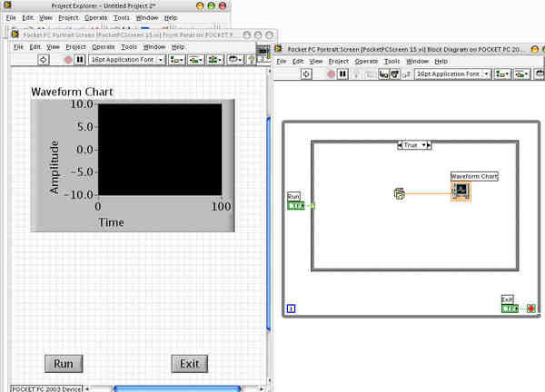Image resolution: width=545 pixels, height=392 pixels.
Task: Click the Run arrow in the Block Diagram toolbar
Action: (x=306, y=74)
